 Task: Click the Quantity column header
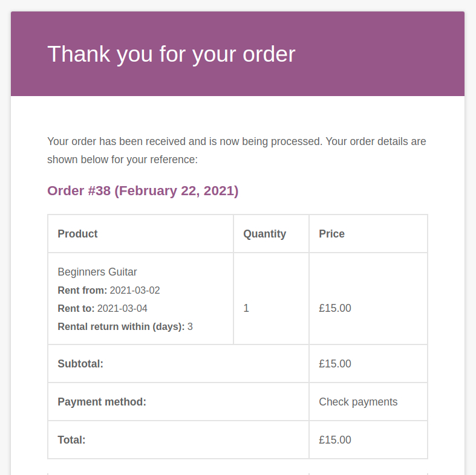point(264,234)
